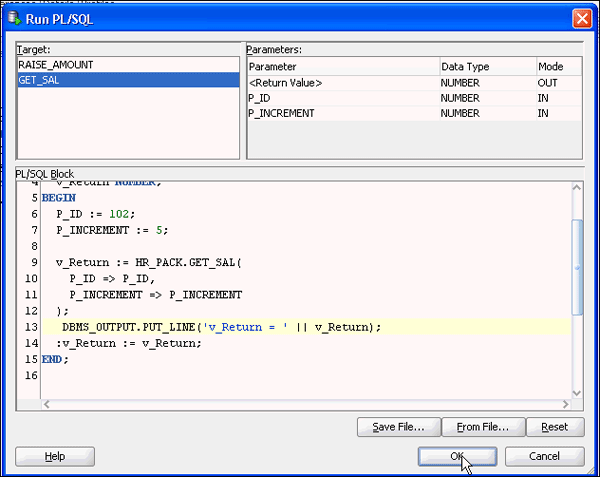The height and width of the screenshot is (477, 600).
Task: Select RAISE_AMOUNT in Target list
Action: (x=128, y=65)
